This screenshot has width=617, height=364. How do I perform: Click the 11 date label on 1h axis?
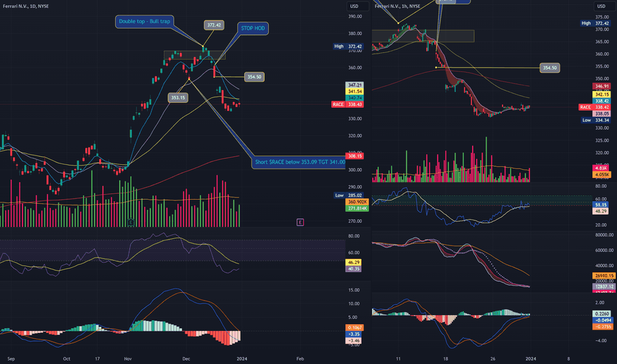(x=399, y=359)
